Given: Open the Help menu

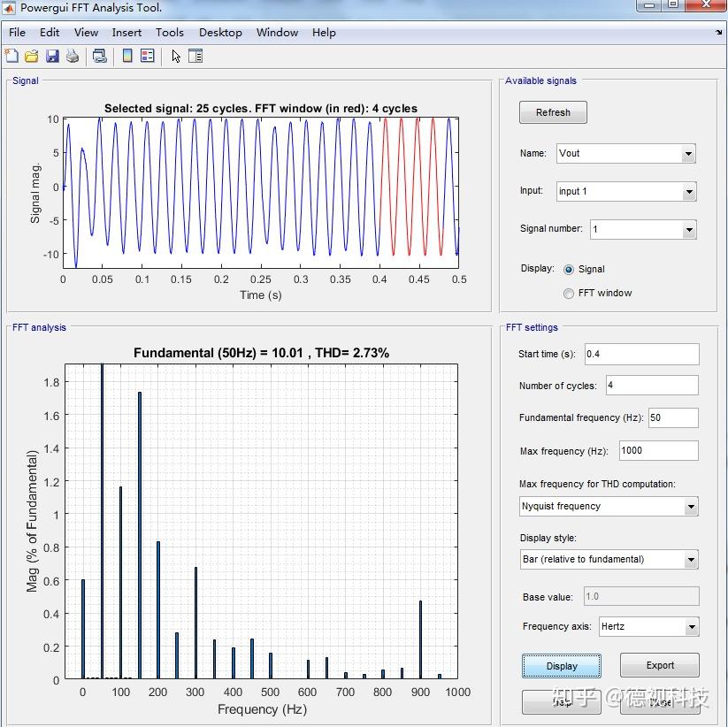Looking at the screenshot, I should pos(324,33).
